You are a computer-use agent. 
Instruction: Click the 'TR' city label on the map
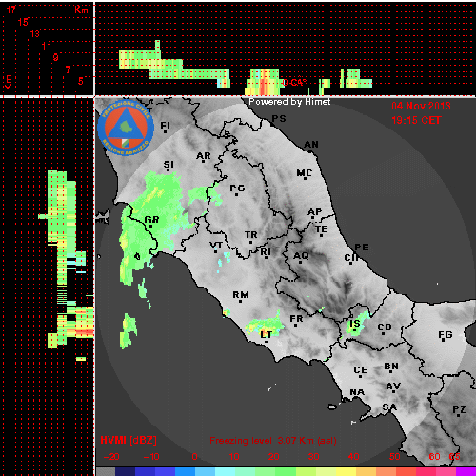click(x=251, y=235)
